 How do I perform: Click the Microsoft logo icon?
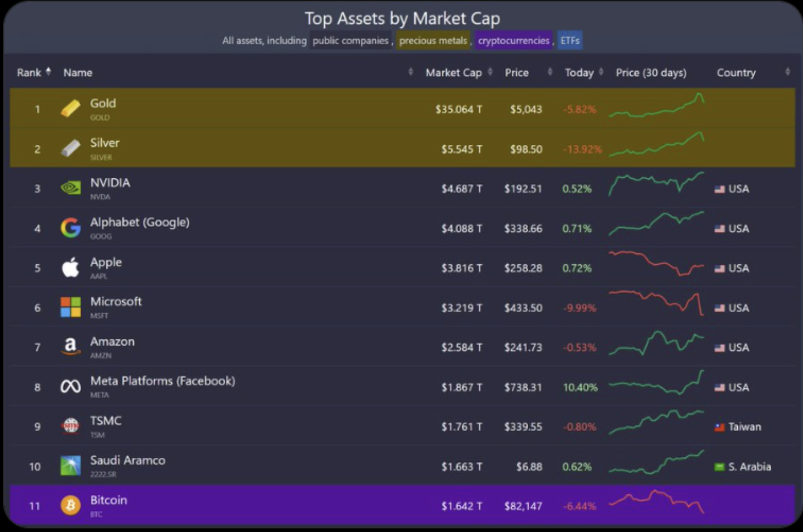(70, 307)
